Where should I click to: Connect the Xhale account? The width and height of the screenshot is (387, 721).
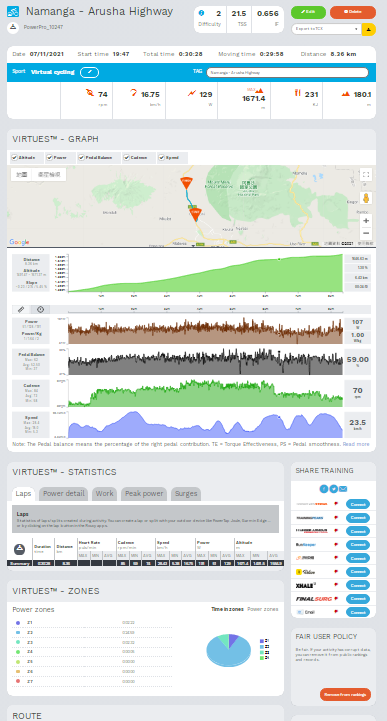coord(358,585)
